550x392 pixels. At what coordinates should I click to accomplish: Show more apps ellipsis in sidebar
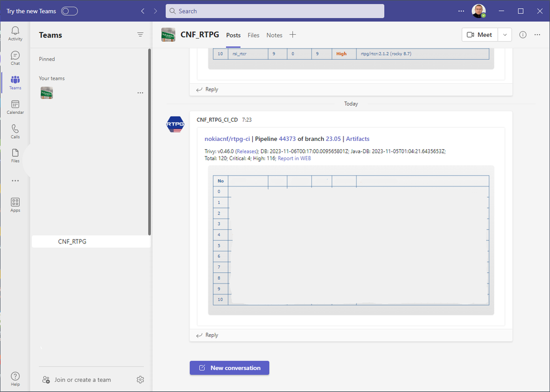(15, 181)
